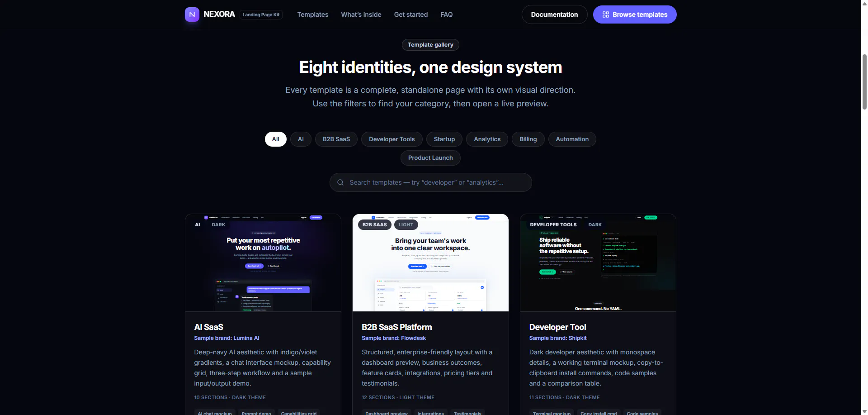Click the grid icon in Browse templates

(606, 14)
